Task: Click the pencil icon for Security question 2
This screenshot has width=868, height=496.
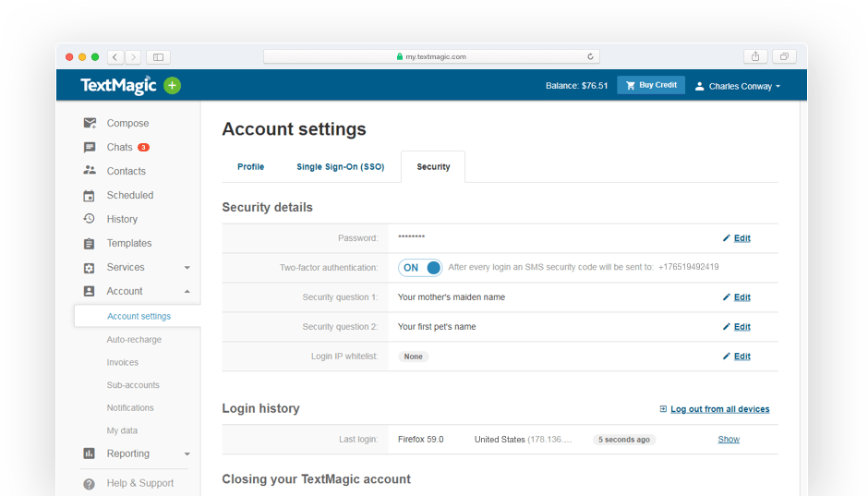Action: point(727,327)
